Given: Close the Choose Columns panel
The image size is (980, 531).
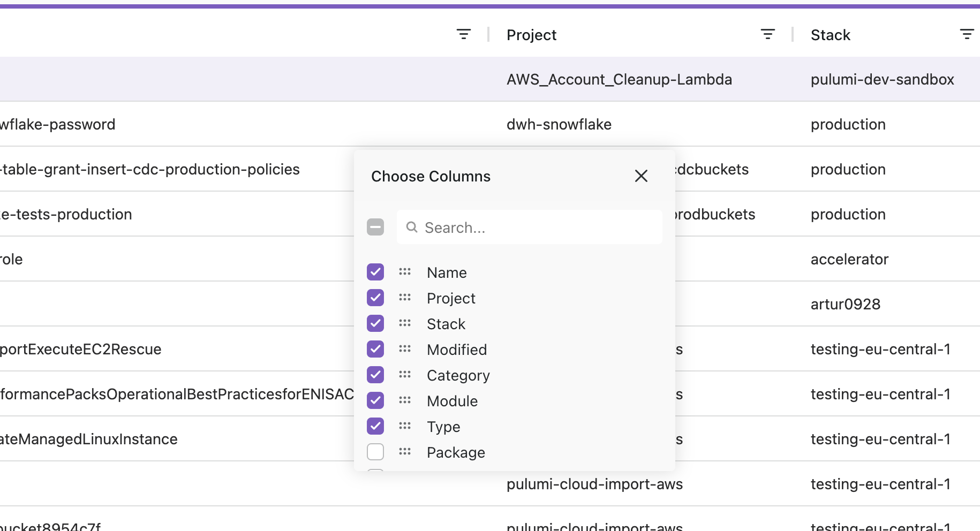Looking at the screenshot, I should tap(641, 176).
